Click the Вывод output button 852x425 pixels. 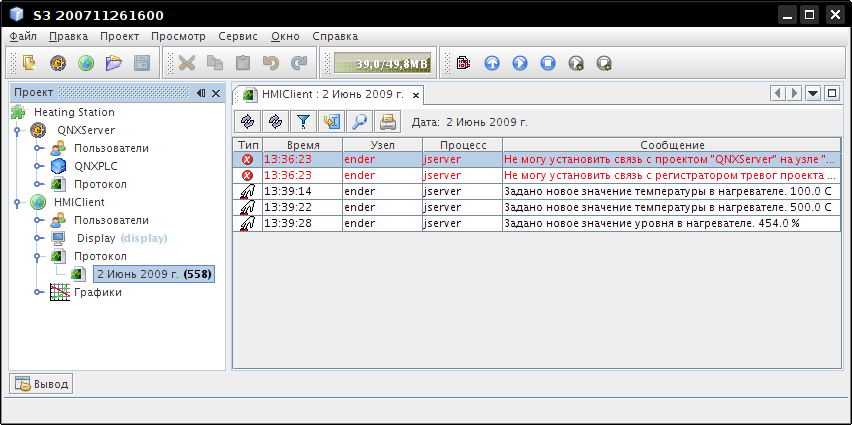[41, 384]
